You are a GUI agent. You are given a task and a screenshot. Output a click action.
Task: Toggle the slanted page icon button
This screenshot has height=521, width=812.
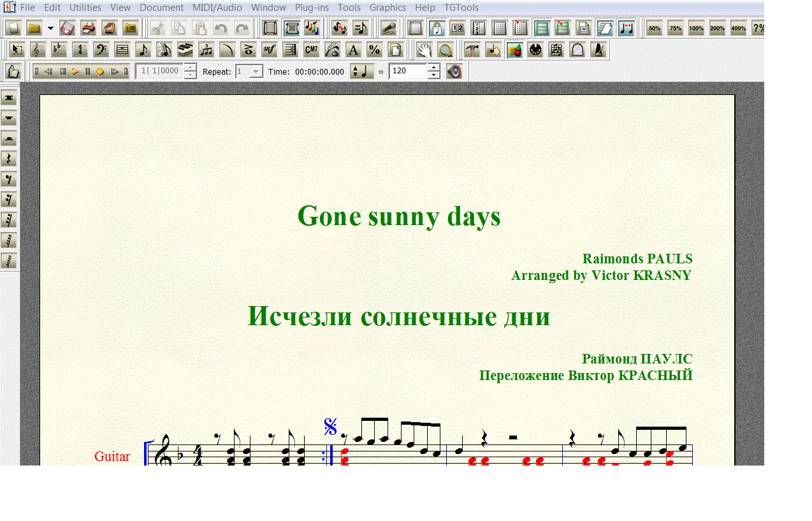click(605, 28)
